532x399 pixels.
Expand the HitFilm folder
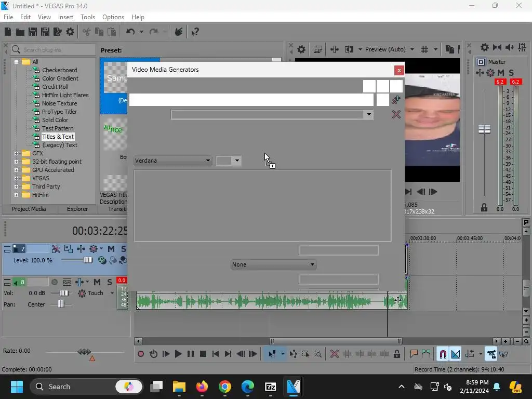pyautogui.click(x=16, y=195)
